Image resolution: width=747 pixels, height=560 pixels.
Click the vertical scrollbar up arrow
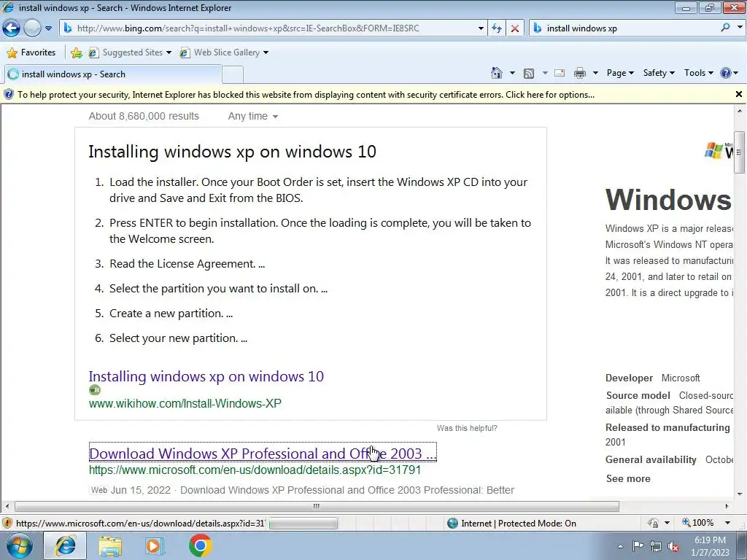coord(739,111)
